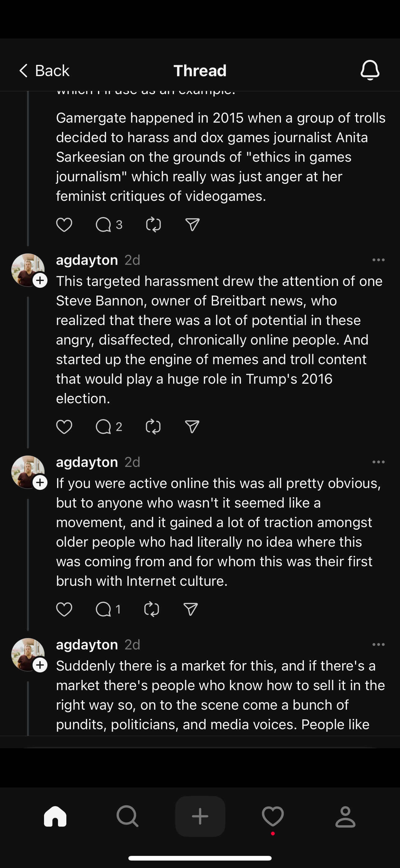Like the Gamergate post
The image size is (400, 868).
(64, 225)
